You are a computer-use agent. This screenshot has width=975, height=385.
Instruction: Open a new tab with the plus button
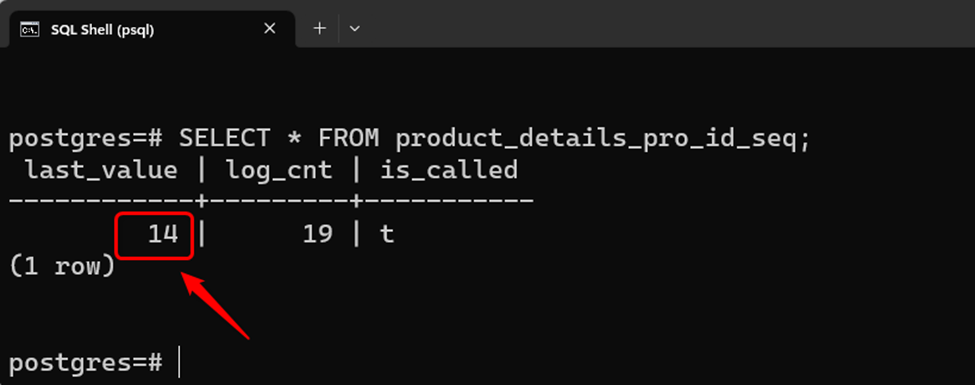click(x=320, y=29)
